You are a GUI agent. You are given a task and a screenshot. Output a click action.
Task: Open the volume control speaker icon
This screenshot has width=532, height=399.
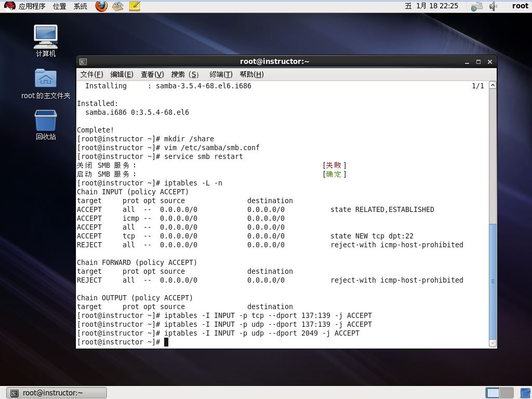coord(493,6)
